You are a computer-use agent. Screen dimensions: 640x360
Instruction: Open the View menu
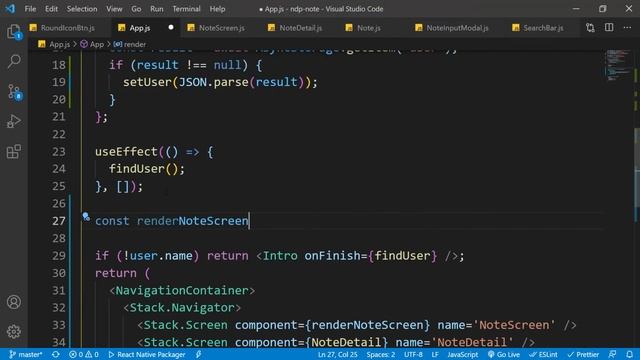pyautogui.click(x=114, y=9)
